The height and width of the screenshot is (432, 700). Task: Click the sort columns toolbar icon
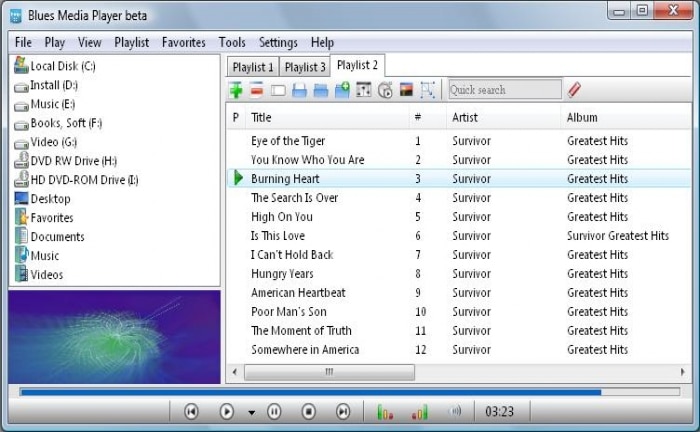[x=363, y=90]
